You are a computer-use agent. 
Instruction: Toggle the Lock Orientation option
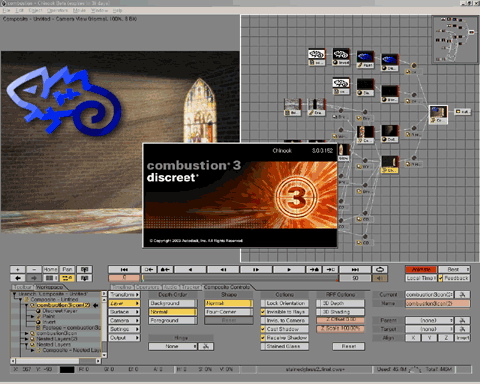pos(285,303)
